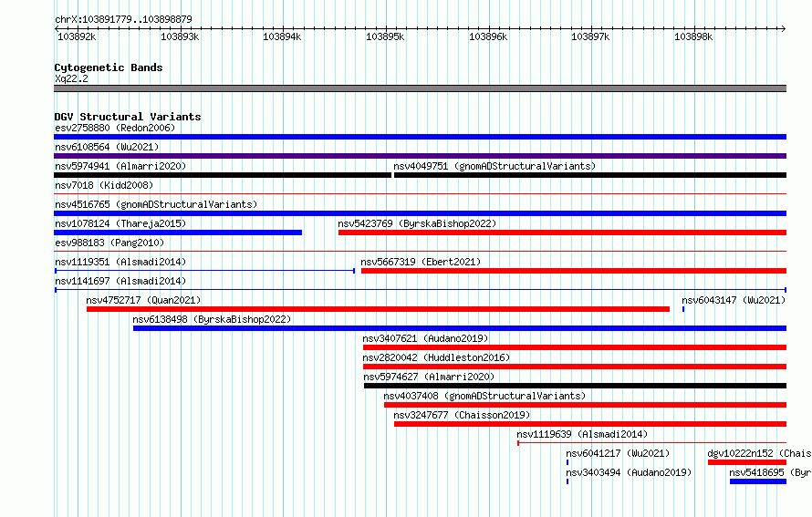The image size is (812, 517).
Task: Select the Xq22.2 band label
Action: 71,78
